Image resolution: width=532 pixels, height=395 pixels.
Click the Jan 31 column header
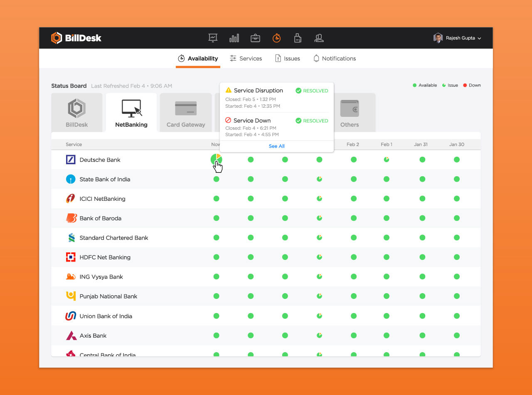point(421,144)
